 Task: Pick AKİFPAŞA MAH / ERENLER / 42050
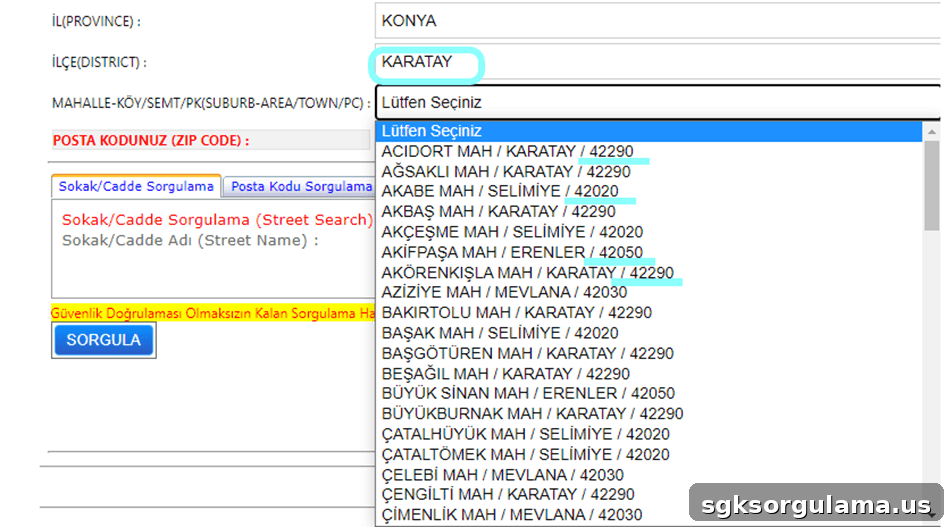pos(649,253)
